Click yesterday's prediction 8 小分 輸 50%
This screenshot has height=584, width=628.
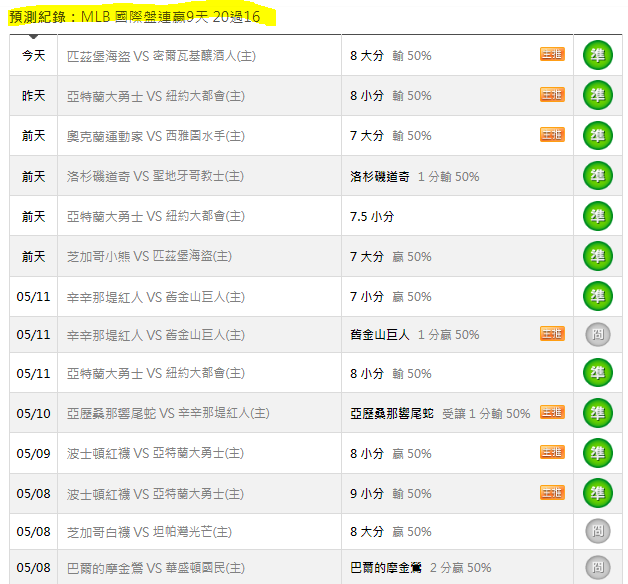coord(390,96)
